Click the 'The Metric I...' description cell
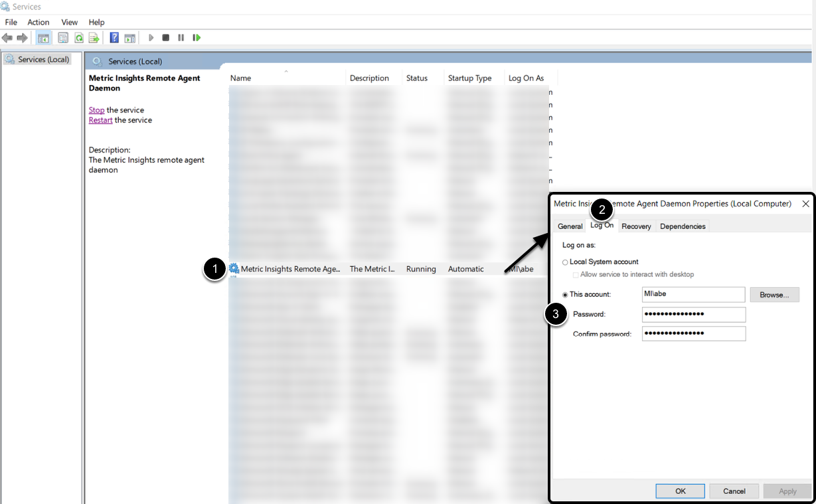This screenshot has height=504, width=816. pos(372,269)
